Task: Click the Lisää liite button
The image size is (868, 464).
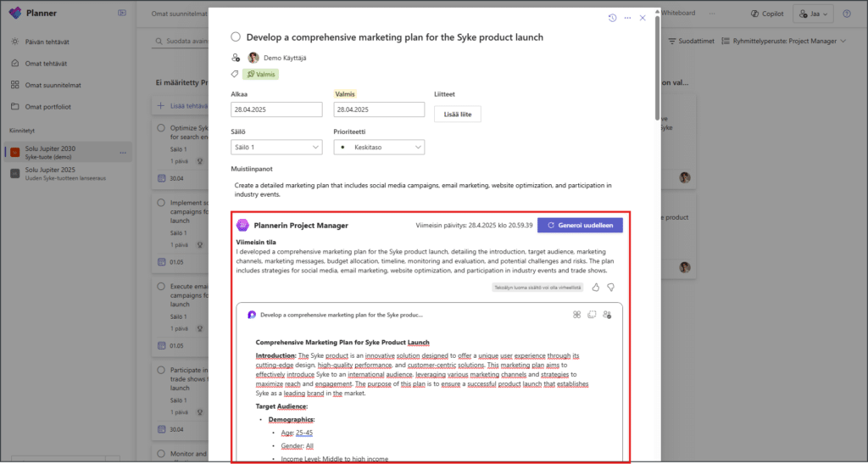Action: [457, 114]
